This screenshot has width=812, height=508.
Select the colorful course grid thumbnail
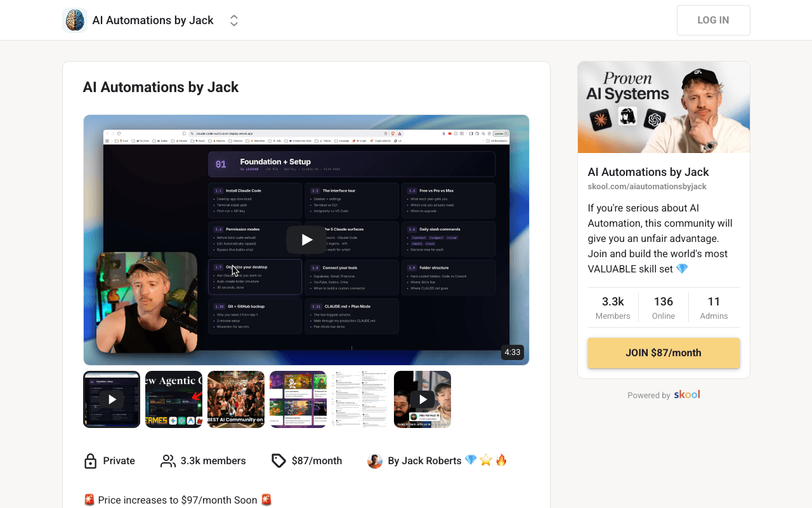coord(298,399)
